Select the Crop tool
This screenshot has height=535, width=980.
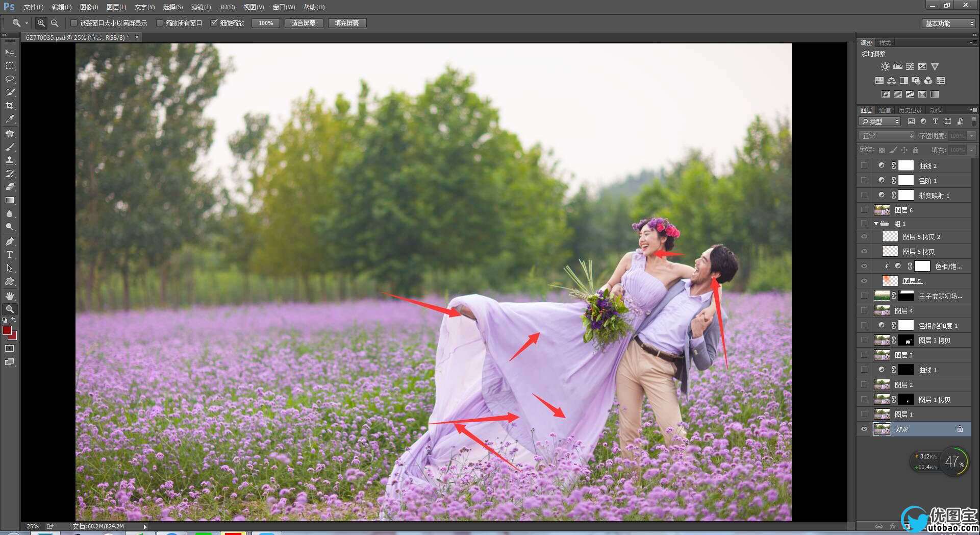(10, 106)
